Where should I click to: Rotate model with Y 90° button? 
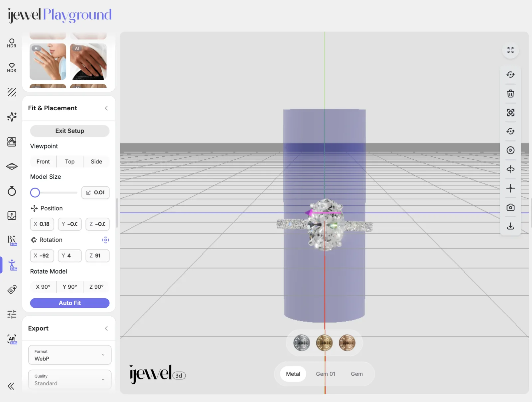(70, 287)
